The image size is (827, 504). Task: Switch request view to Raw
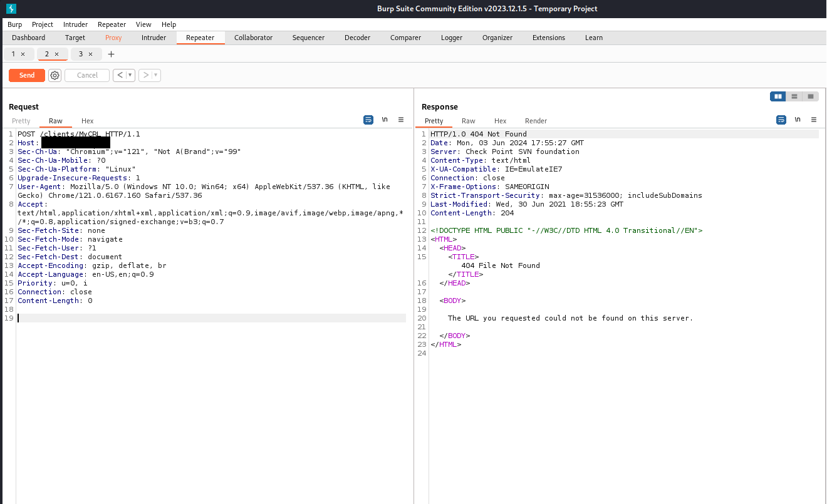[x=56, y=121]
